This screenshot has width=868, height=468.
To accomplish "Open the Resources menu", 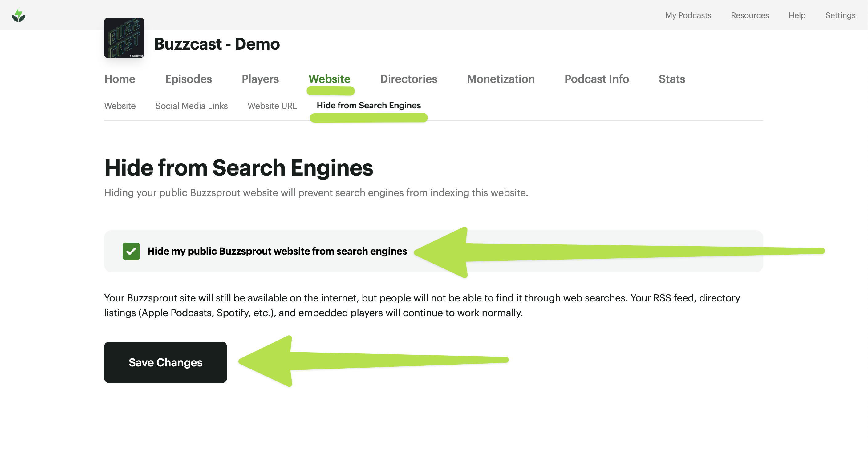I will [749, 15].
